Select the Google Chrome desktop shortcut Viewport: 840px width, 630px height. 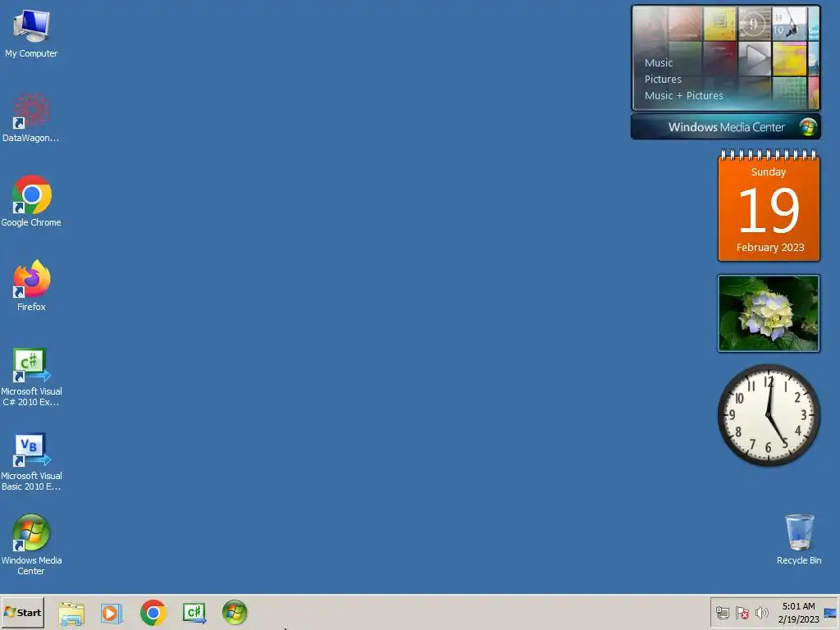click(31, 202)
